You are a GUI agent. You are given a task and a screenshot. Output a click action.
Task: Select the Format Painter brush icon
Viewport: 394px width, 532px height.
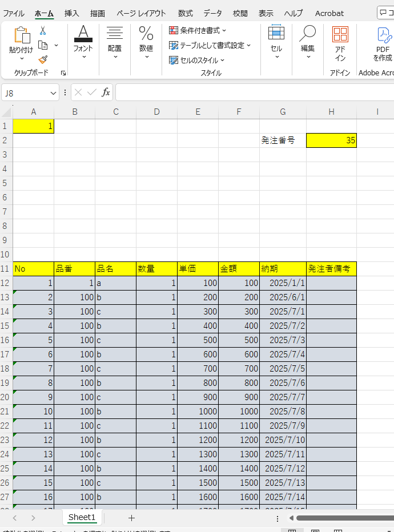(43, 59)
